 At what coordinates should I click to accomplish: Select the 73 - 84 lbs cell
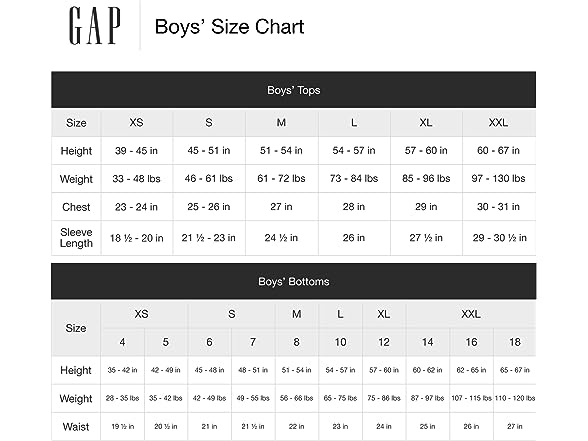tap(354, 178)
